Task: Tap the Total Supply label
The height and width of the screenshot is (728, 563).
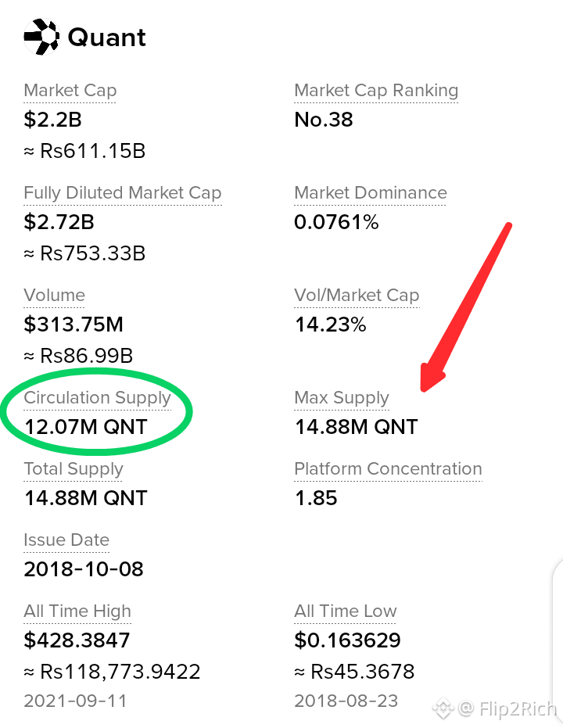Action: pyautogui.click(x=74, y=469)
